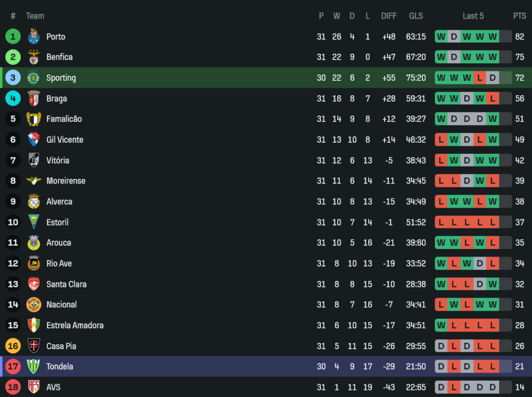Open the Moreirense team link
The image size is (532, 397).
point(65,181)
